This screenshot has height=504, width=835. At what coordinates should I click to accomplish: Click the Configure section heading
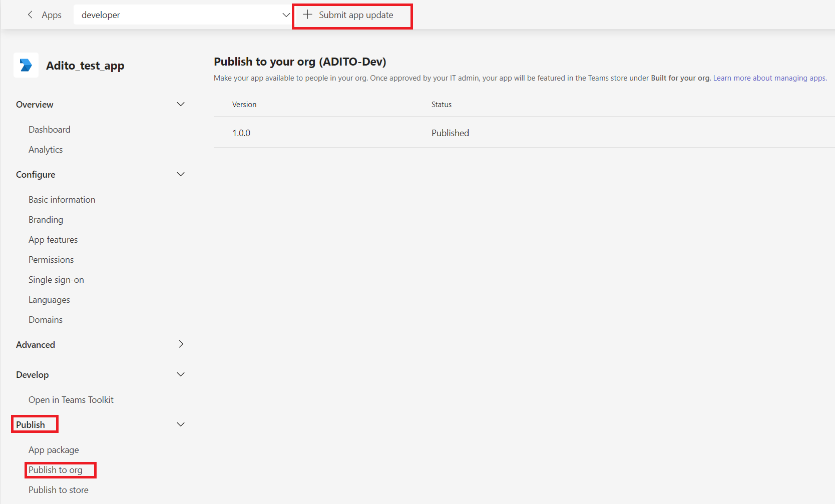(36, 174)
